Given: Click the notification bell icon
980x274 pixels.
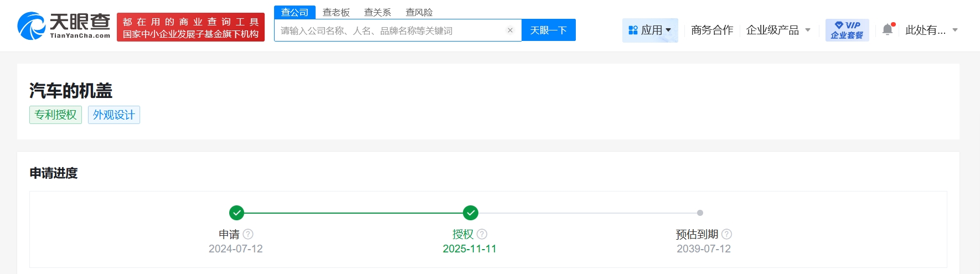Looking at the screenshot, I should pyautogui.click(x=888, y=30).
